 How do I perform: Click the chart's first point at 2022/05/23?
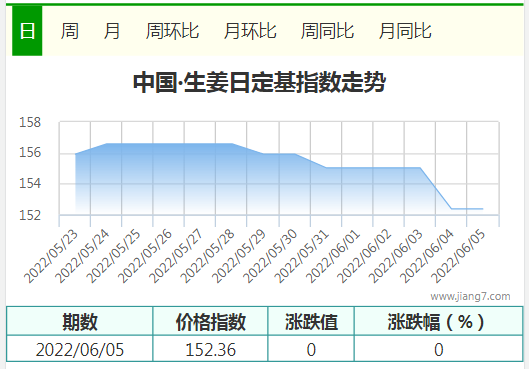[x=75, y=154]
